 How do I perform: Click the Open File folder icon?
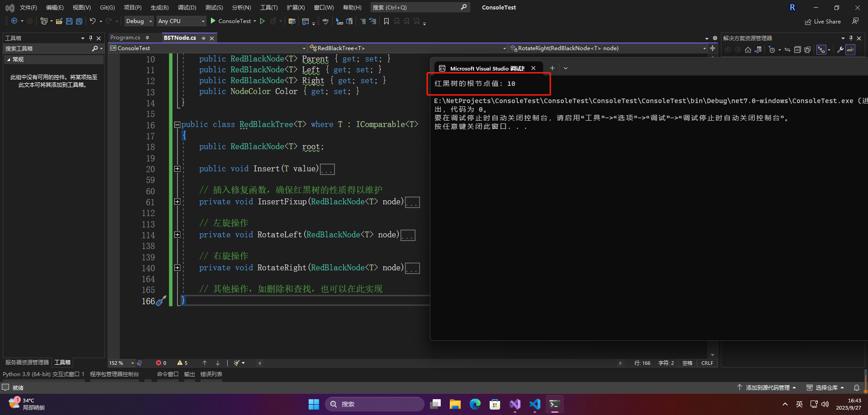(x=59, y=21)
